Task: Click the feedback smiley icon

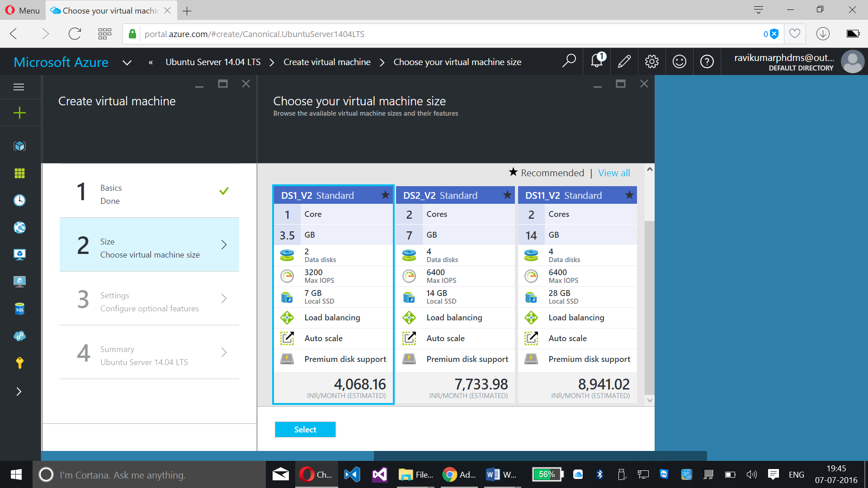Action: tap(679, 61)
